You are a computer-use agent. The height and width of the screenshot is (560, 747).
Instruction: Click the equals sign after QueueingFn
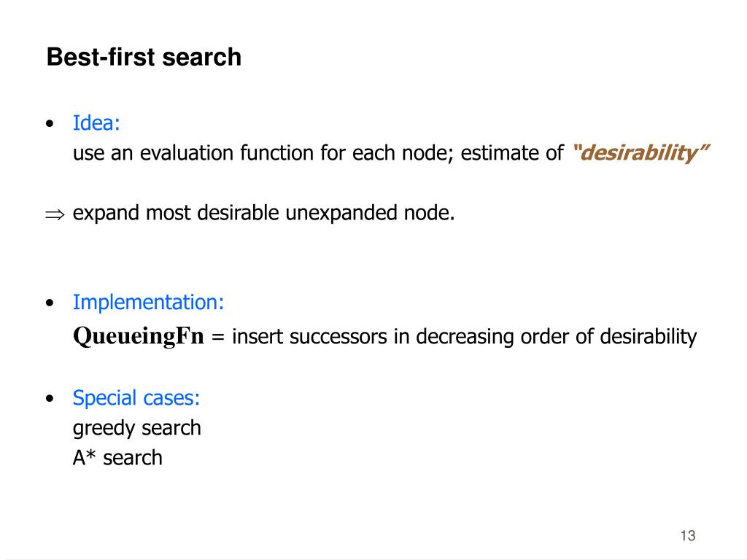click(x=217, y=337)
